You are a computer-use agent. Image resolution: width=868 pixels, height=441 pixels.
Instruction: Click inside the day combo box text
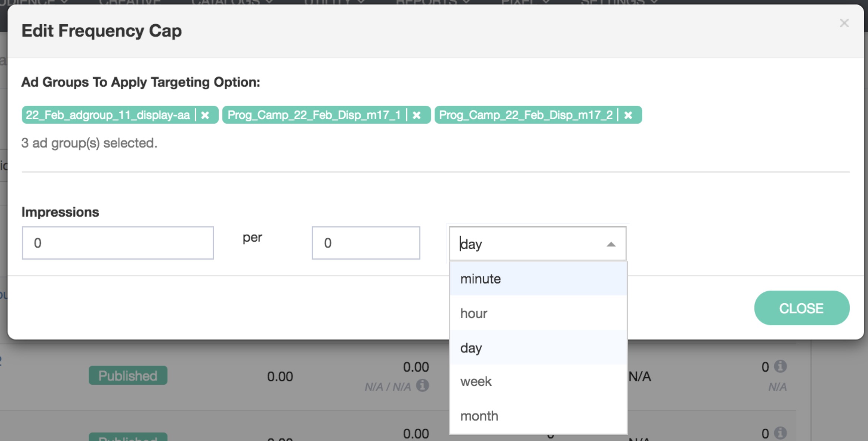522,244
